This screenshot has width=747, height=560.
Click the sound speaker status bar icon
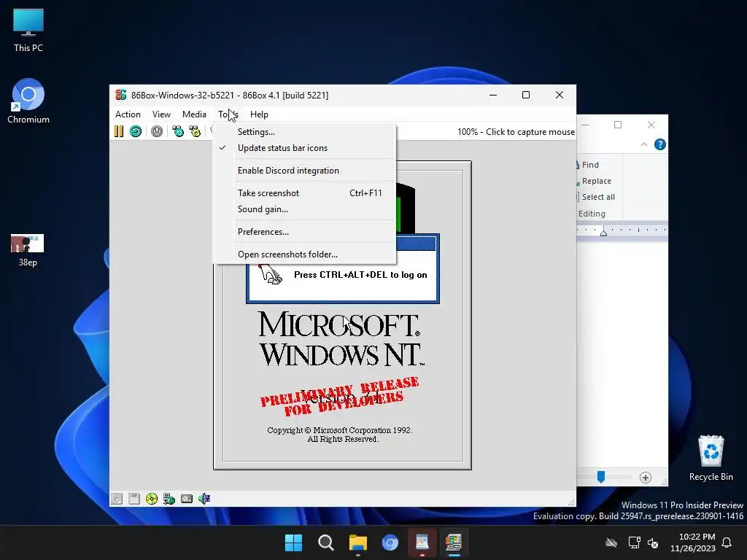[204, 499]
